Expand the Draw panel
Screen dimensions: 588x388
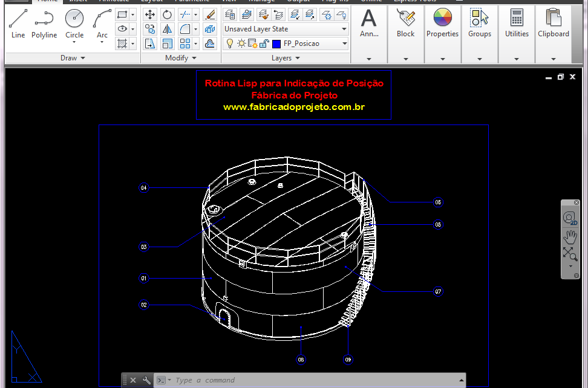pyautogui.click(x=73, y=58)
